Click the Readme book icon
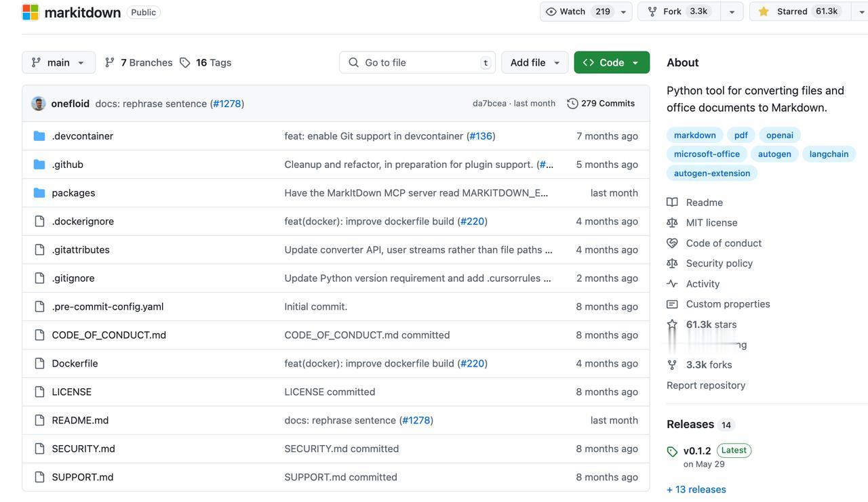Image resolution: width=868 pixels, height=502 pixels. tap(672, 203)
